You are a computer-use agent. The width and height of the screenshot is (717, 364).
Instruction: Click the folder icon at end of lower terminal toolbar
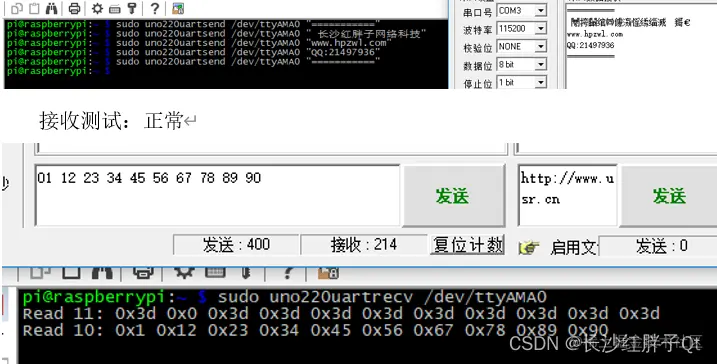pos(328,273)
